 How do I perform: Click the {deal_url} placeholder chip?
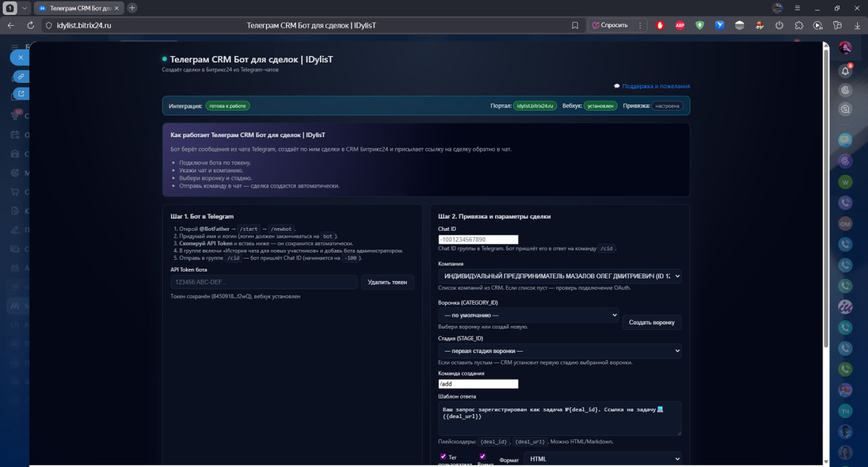point(530,442)
